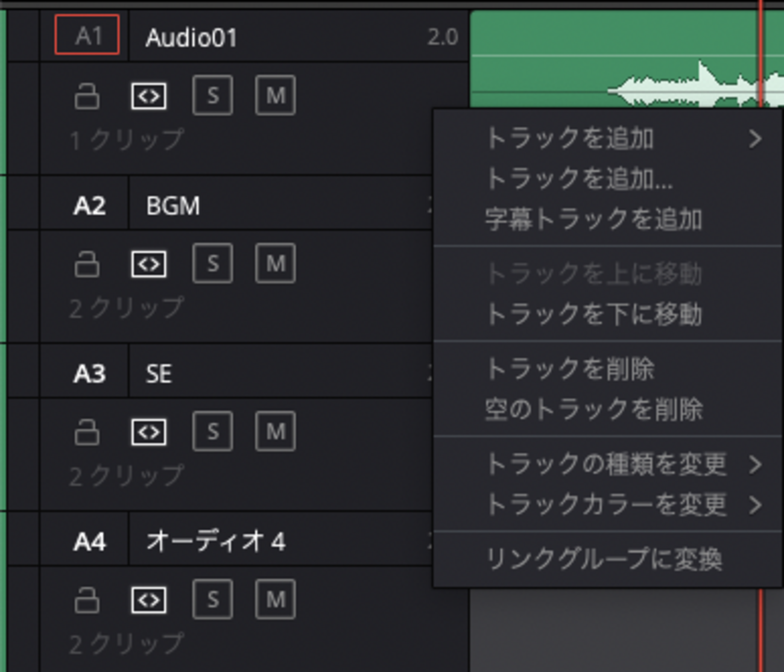Screen dimensions: 784x672
Task: Click the auto-select icon on オーディオ 4
Action: click(150, 600)
